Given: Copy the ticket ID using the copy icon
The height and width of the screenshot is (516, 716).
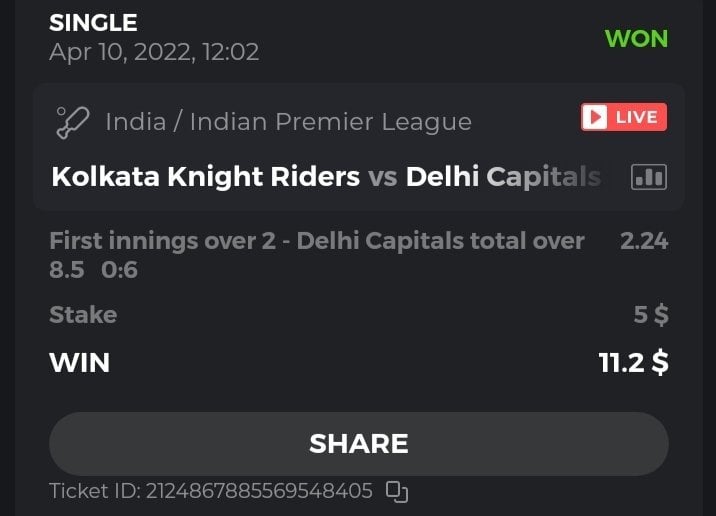Looking at the screenshot, I should [x=397, y=491].
